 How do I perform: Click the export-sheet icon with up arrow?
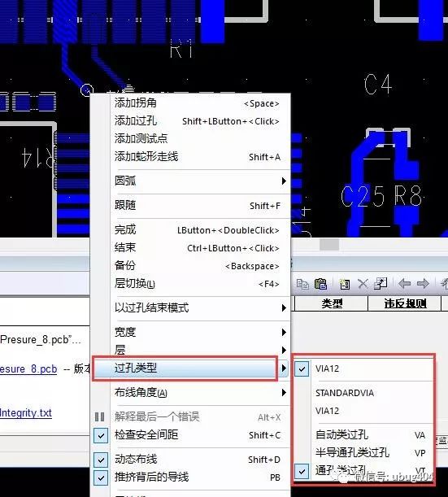click(381, 283)
